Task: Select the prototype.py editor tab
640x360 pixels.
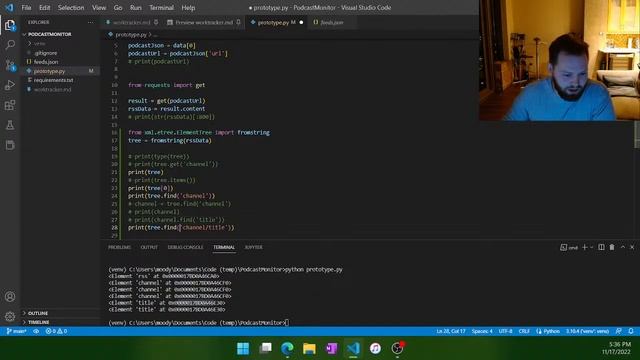Action: [276, 22]
